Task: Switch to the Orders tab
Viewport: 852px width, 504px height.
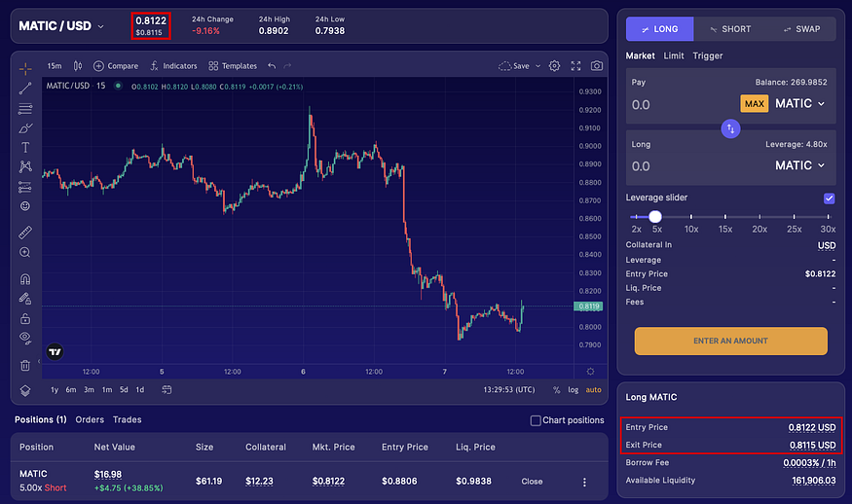Action: click(x=90, y=419)
